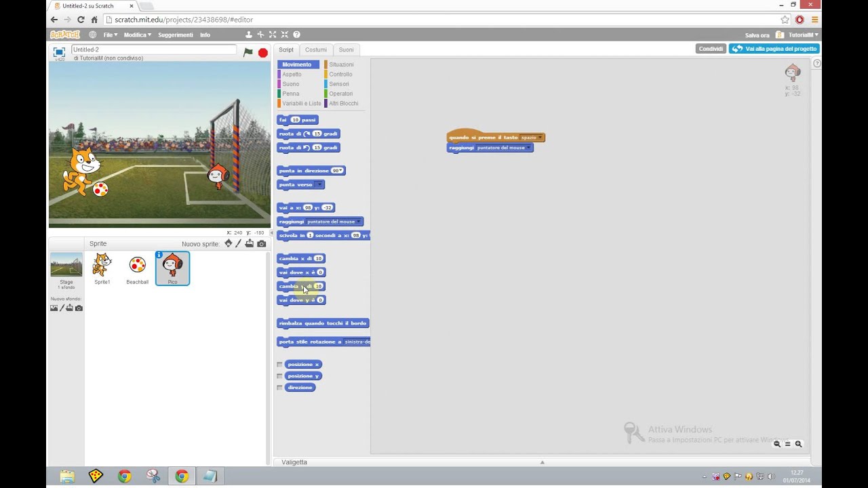This screenshot has height=488, width=868.
Task: Open 'punta verso' target dropdown in palette
Action: pyautogui.click(x=319, y=184)
